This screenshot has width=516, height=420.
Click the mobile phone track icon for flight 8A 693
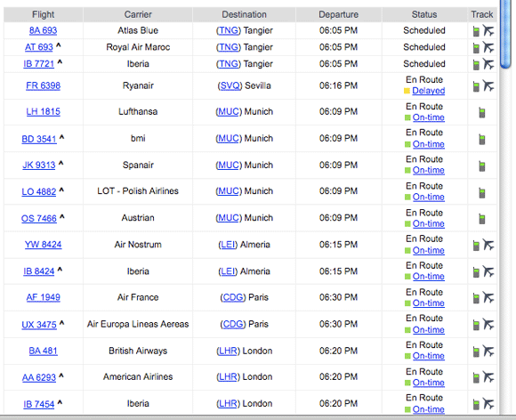476,31
